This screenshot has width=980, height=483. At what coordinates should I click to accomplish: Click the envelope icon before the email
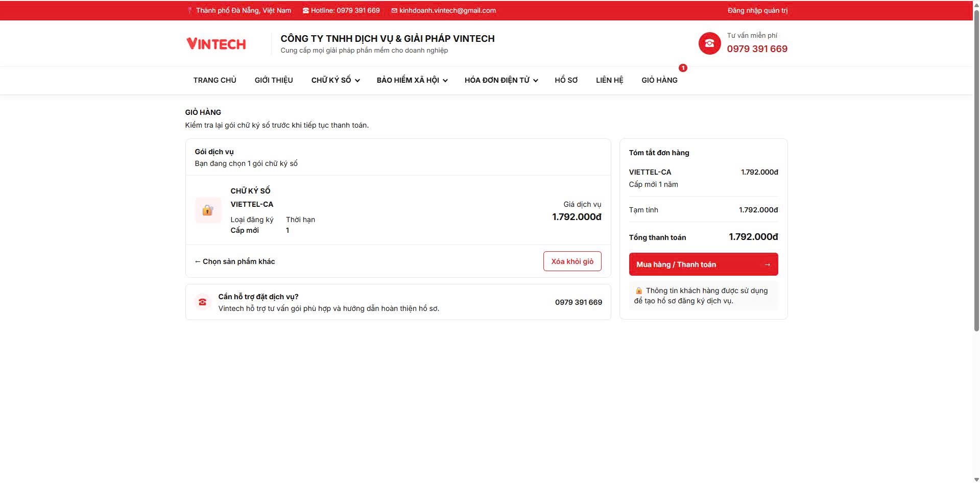(x=394, y=10)
